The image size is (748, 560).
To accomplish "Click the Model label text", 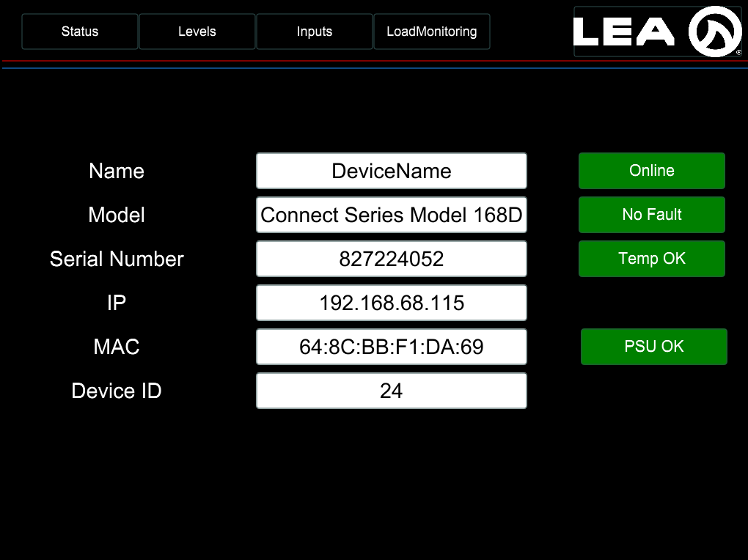I will pos(117,215).
